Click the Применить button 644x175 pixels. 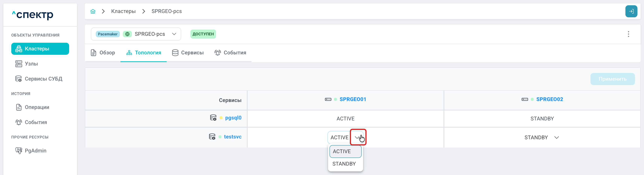(612, 79)
